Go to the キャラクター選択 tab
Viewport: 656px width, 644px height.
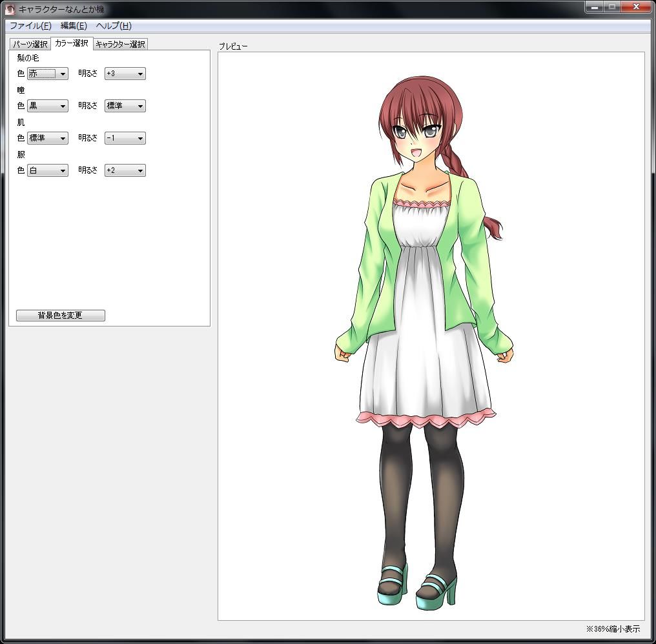[x=120, y=45]
